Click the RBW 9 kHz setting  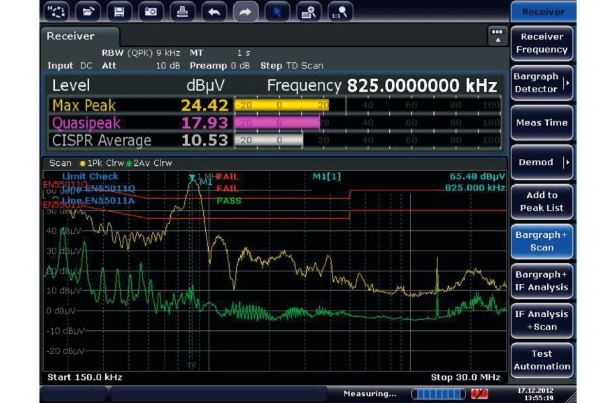[x=141, y=53]
